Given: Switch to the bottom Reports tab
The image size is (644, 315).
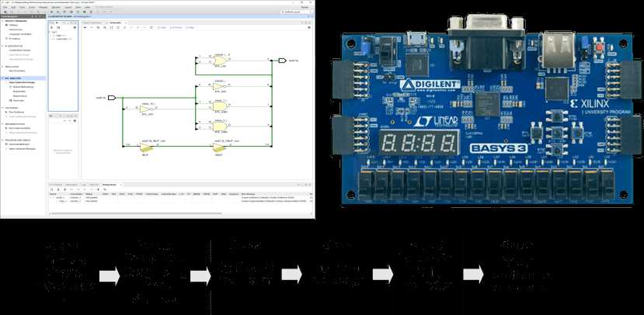Looking at the screenshot, I should point(94,185).
